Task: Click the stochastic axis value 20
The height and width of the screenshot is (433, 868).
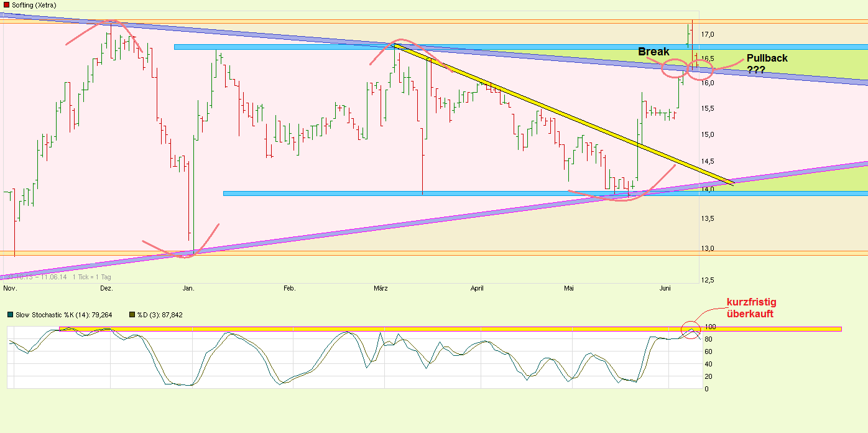Action: pyautogui.click(x=708, y=376)
